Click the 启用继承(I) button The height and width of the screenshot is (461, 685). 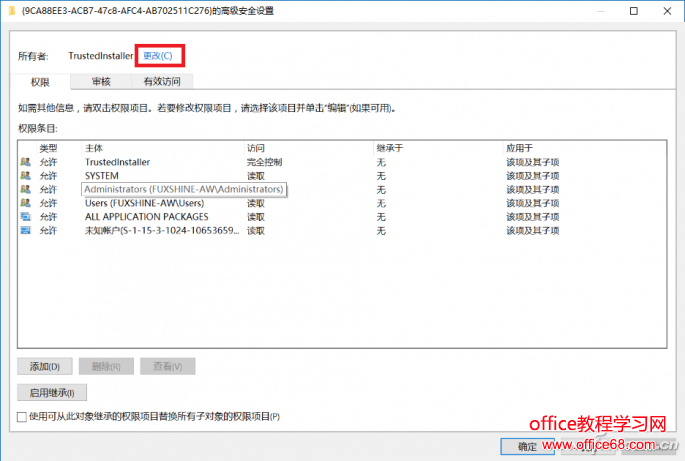tap(52, 392)
